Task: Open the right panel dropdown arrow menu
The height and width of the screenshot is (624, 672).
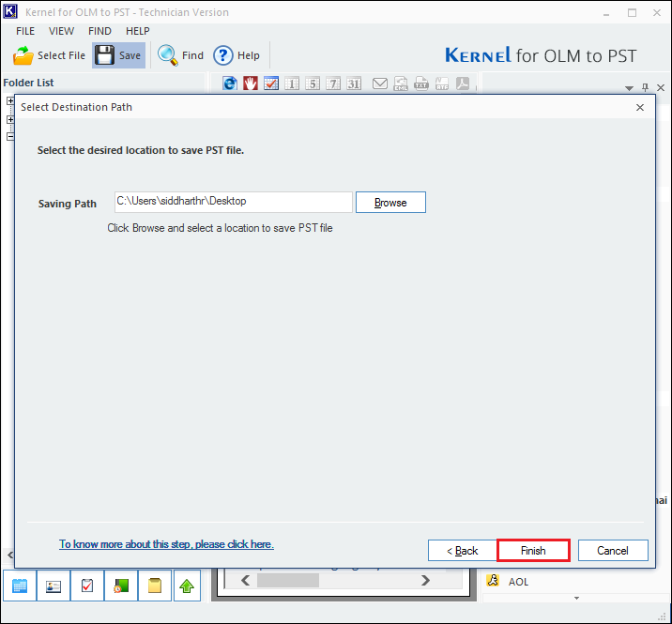Action: [x=629, y=88]
